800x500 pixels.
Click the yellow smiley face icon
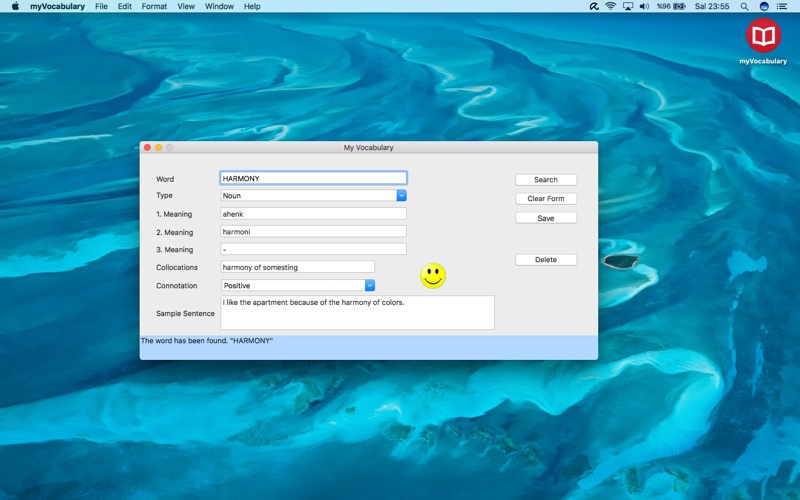(x=433, y=276)
